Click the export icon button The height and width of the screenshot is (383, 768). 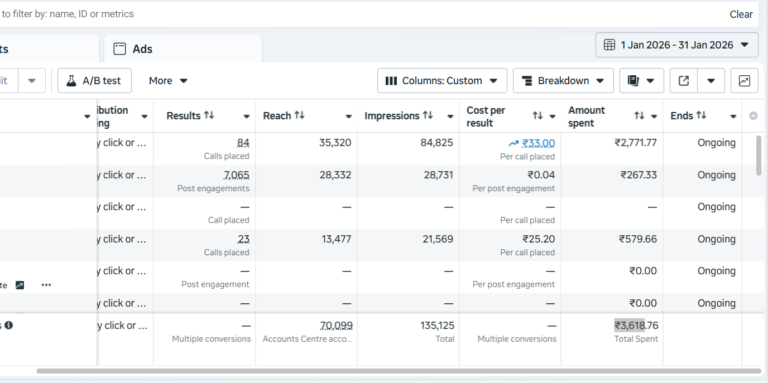pos(683,81)
